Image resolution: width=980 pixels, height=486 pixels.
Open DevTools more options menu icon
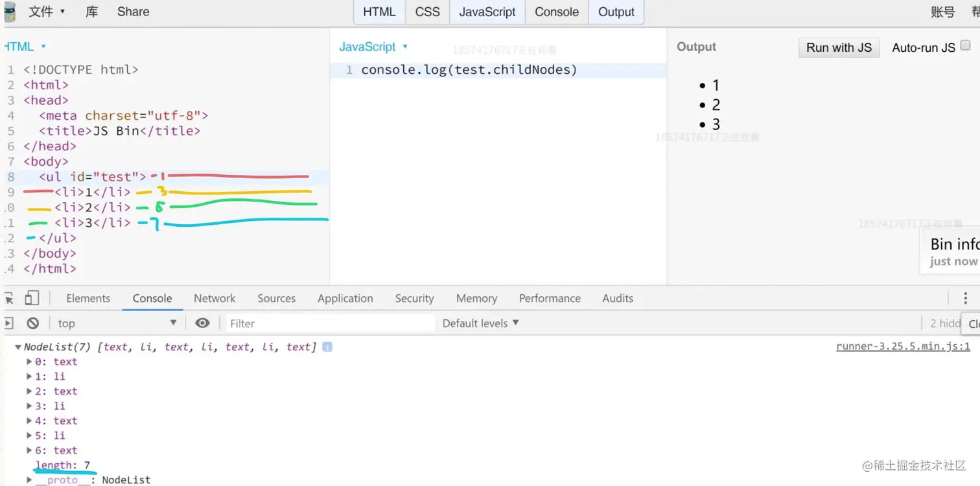pyautogui.click(x=966, y=298)
